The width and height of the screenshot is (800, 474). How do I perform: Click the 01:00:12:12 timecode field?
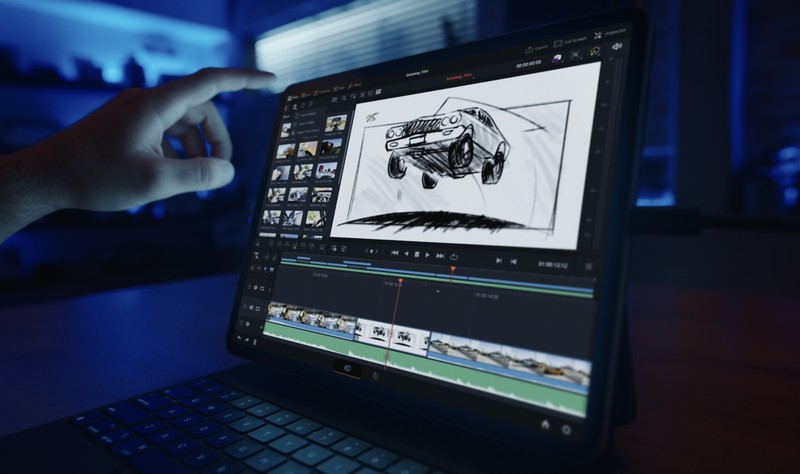pos(553,264)
